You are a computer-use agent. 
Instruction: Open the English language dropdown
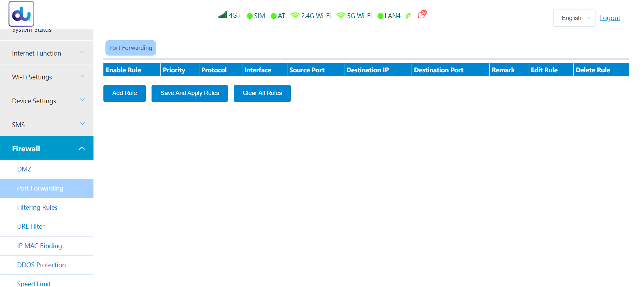pos(574,18)
